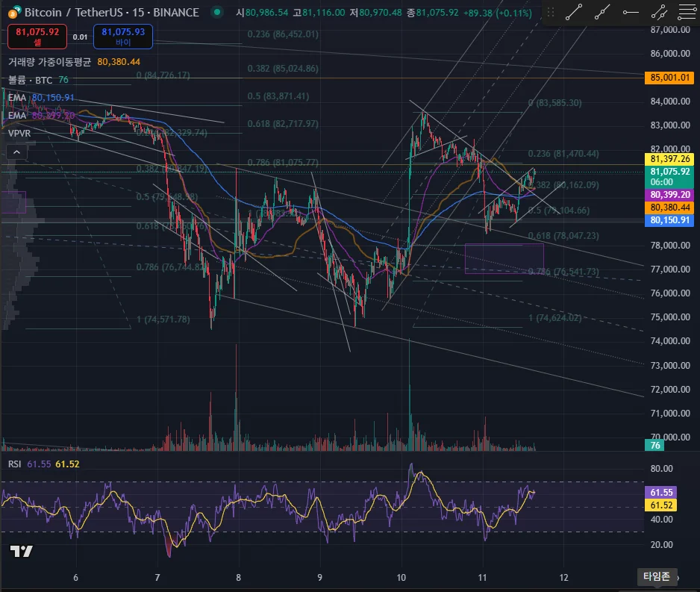Image resolution: width=700 pixels, height=592 pixels.
Task: Grab the drawing toolbar drag handle
Action: pos(551,12)
